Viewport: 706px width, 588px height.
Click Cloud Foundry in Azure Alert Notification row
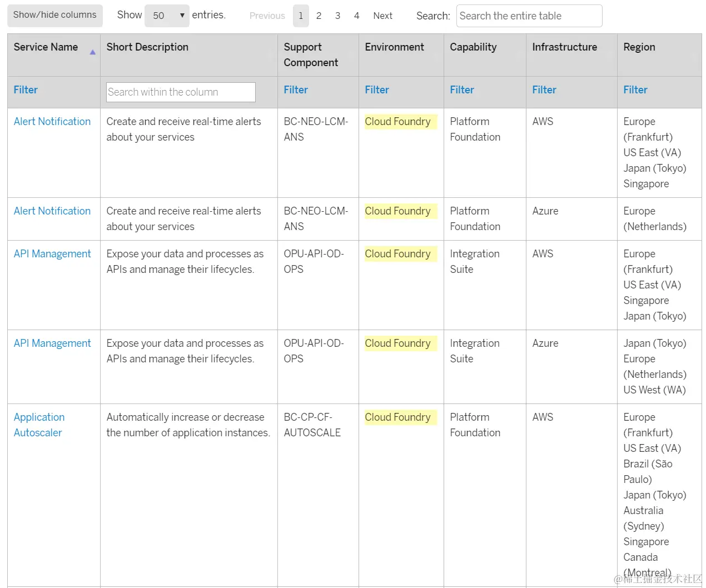[397, 211]
